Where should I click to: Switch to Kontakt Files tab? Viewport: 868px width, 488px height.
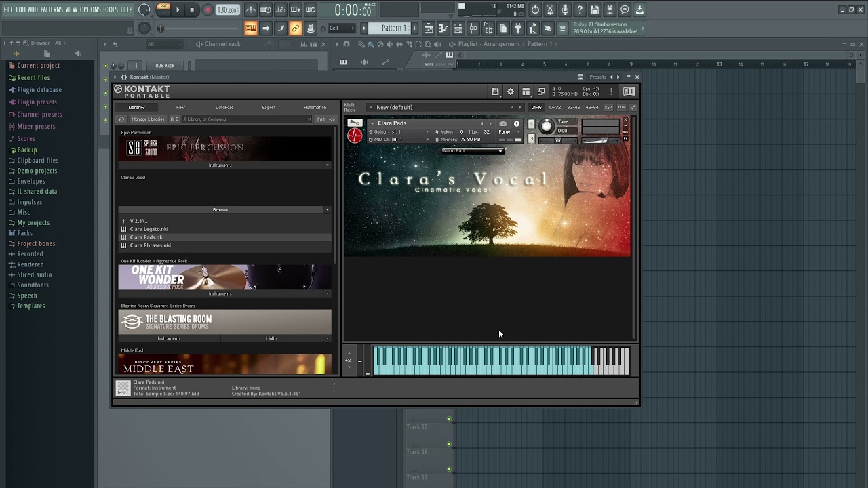180,107
